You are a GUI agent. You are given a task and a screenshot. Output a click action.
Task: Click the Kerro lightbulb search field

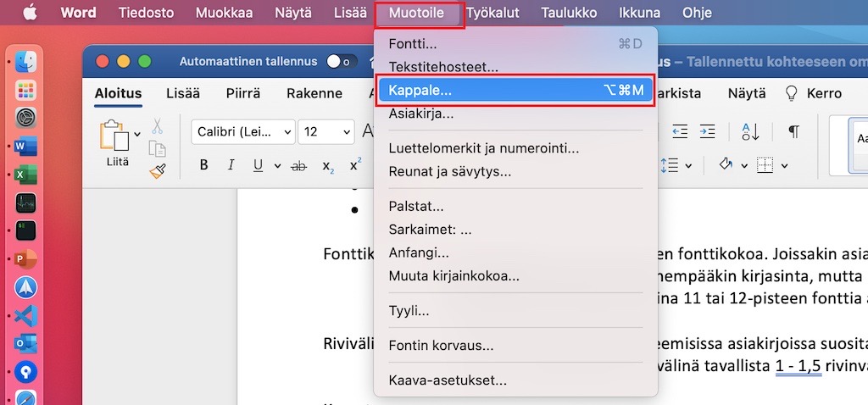(814, 93)
